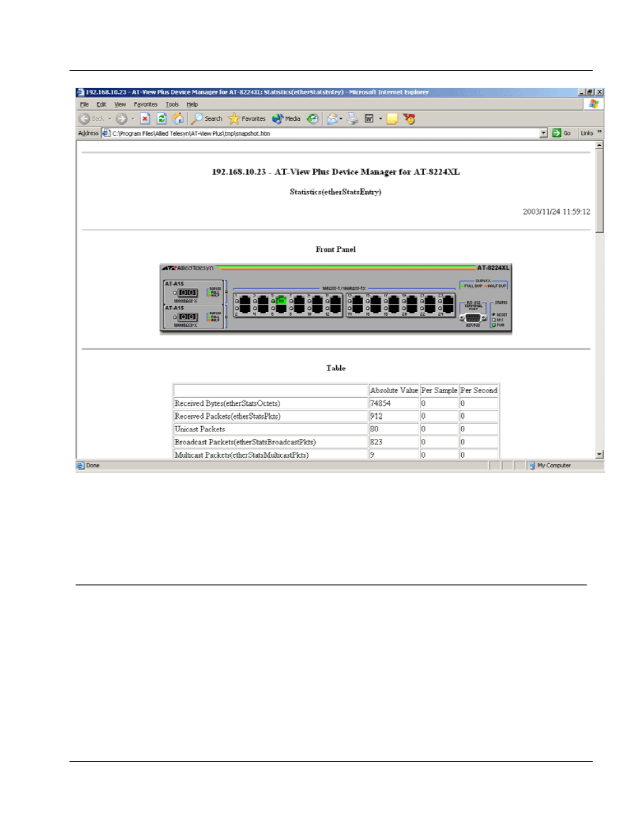Click the page title '192.168.10.23 - AT-View Plus' heading
The image size is (644, 834).
[x=336, y=172]
